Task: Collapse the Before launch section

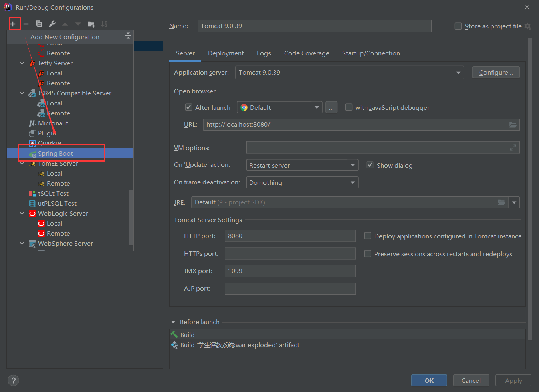Action: pos(173,322)
